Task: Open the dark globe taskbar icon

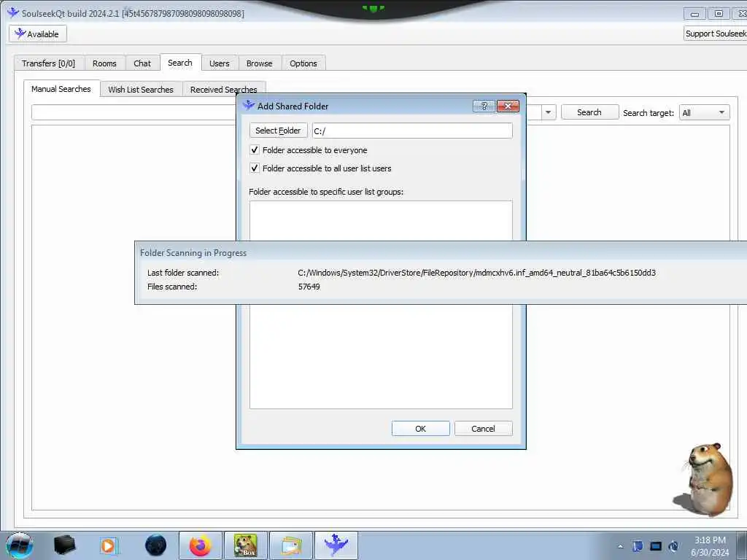Action: point(156,545)
